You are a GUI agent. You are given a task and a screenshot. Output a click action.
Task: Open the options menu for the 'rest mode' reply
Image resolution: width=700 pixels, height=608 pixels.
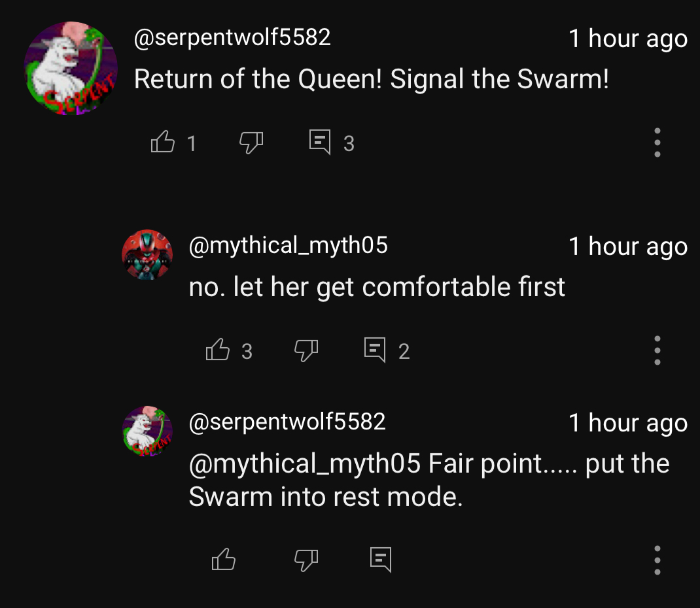(657, 559)
